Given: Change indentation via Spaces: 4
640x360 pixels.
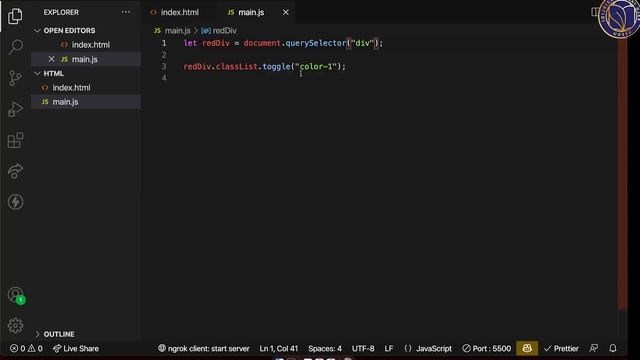Looking at the screenshot, I should click(x=325, y=349).
